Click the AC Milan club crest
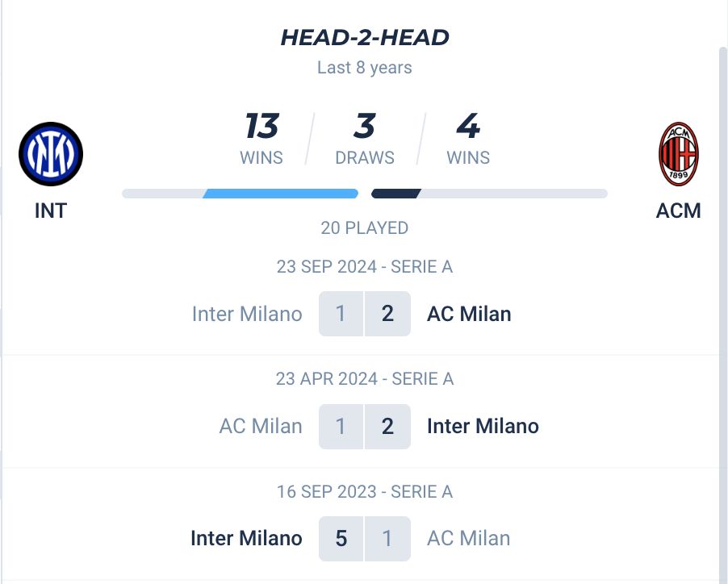 [x=679, y=153]
